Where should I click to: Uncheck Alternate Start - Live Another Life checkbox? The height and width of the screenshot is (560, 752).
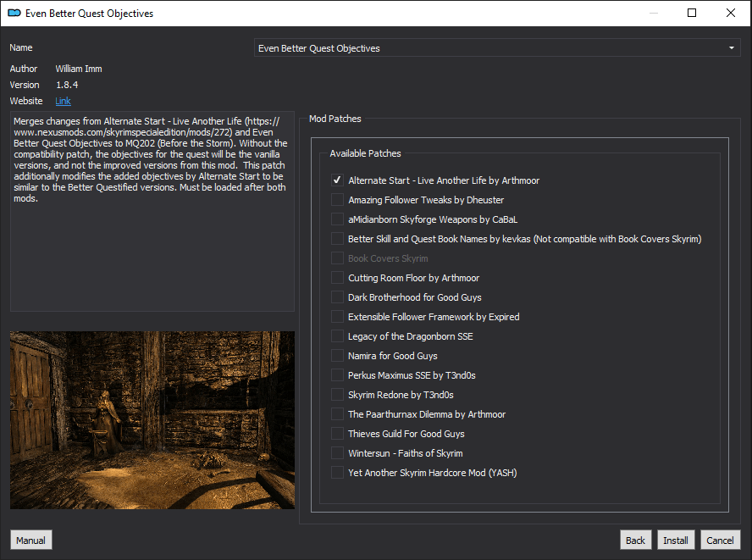click(337, 180)
